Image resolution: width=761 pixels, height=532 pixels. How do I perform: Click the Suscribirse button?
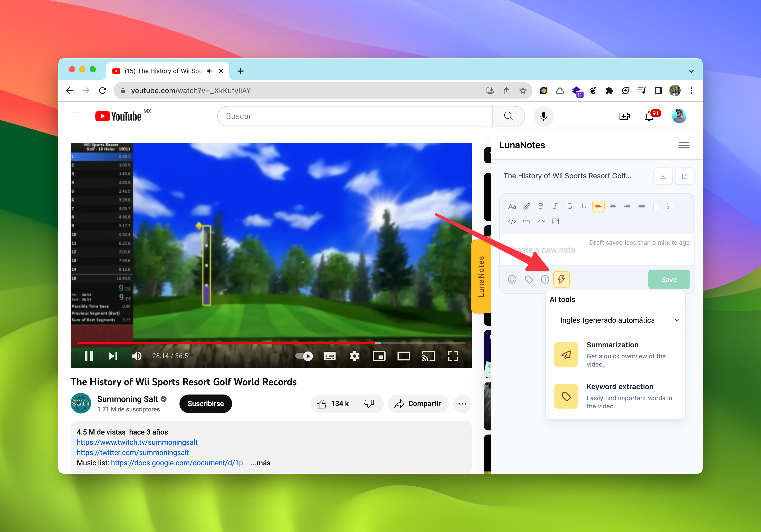click(205, 403)
